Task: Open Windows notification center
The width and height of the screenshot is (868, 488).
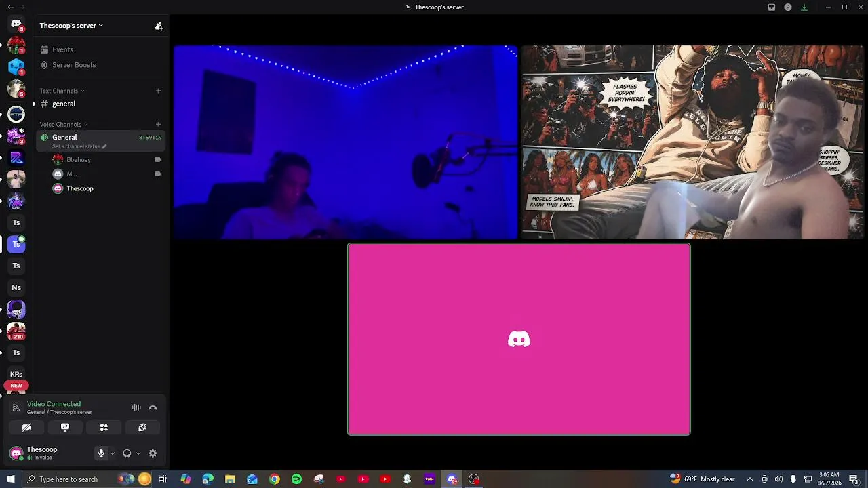Action: 854,479
